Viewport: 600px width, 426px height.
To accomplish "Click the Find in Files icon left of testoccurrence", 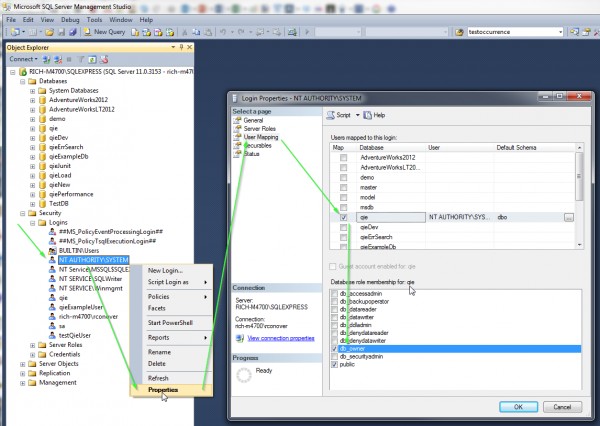I will point(460,32).
